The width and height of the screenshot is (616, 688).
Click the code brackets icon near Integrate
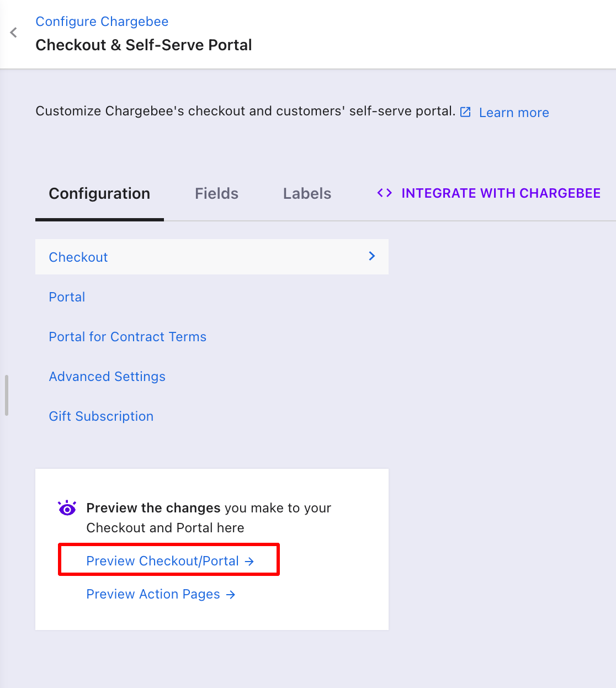[385, 193]
